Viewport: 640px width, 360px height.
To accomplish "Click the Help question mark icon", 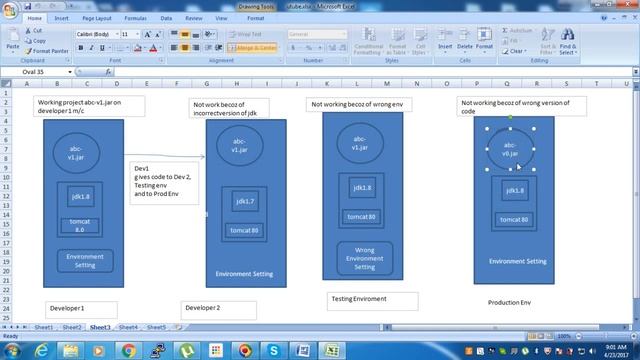I will coord(604,18).
